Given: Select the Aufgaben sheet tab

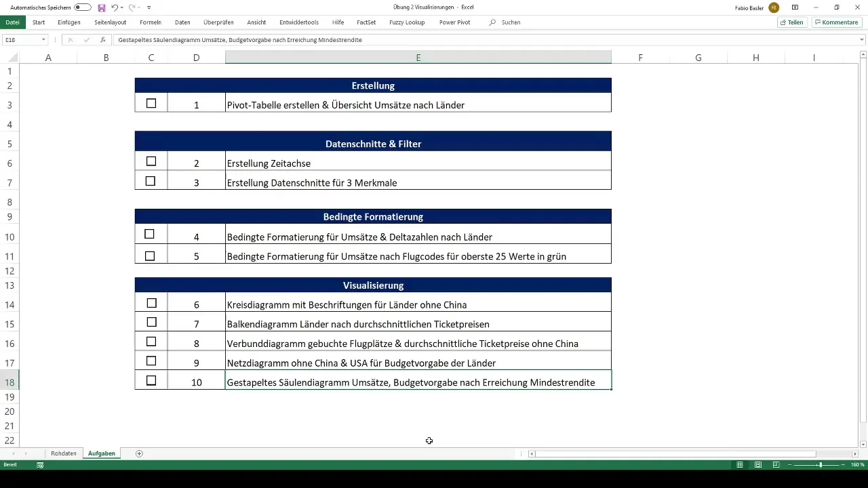Looking at the screenshot, I should pyautogui.click(x=102, y=453).
